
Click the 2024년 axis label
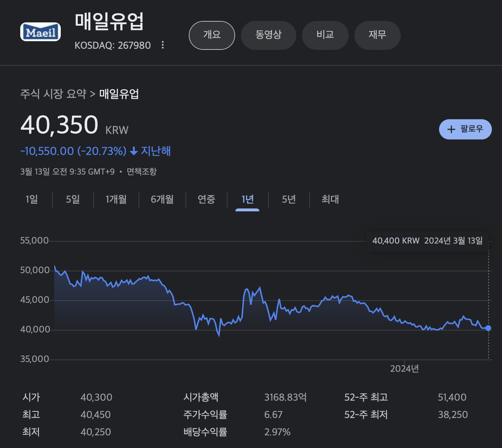tap(404, 369)
